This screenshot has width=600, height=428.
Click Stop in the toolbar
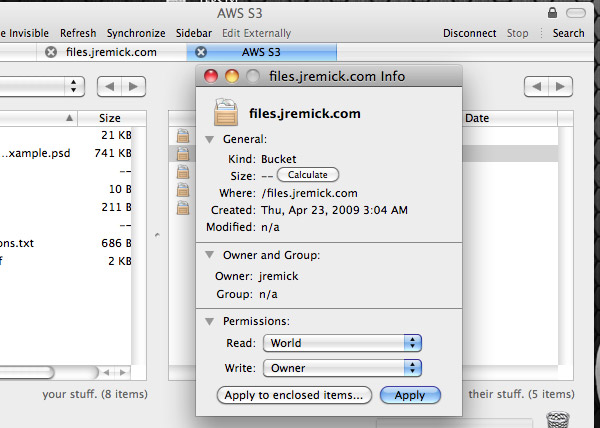[517, 33]
